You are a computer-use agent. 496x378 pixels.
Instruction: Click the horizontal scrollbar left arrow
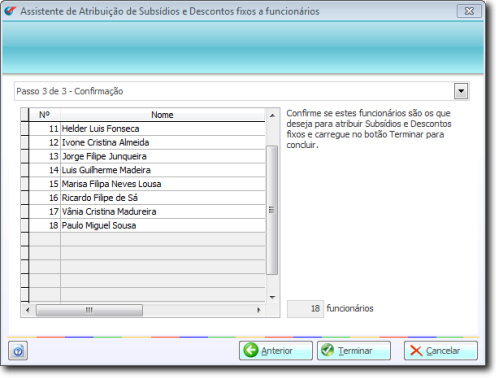[27, 310]
